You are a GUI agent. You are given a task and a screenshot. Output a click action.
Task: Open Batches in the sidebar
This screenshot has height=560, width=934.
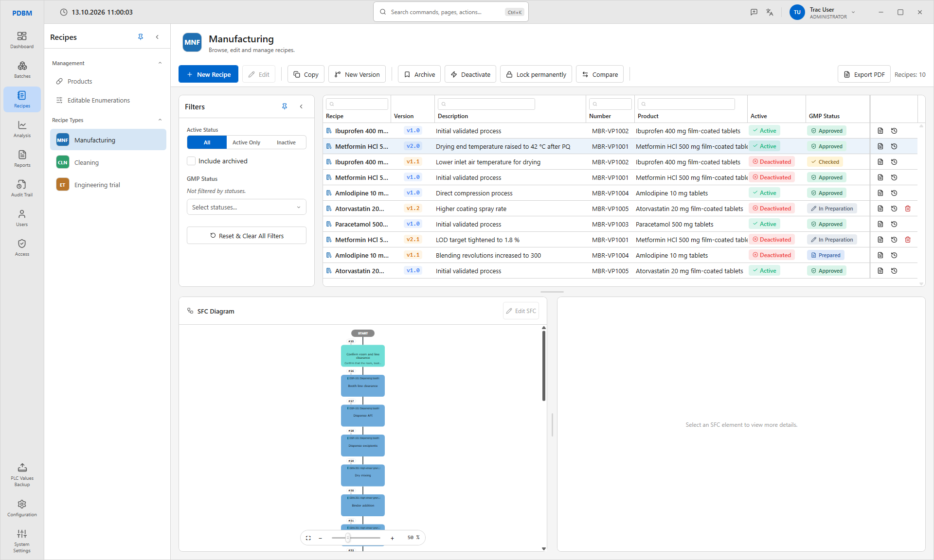pyautogui.click(x=22, y=70)
